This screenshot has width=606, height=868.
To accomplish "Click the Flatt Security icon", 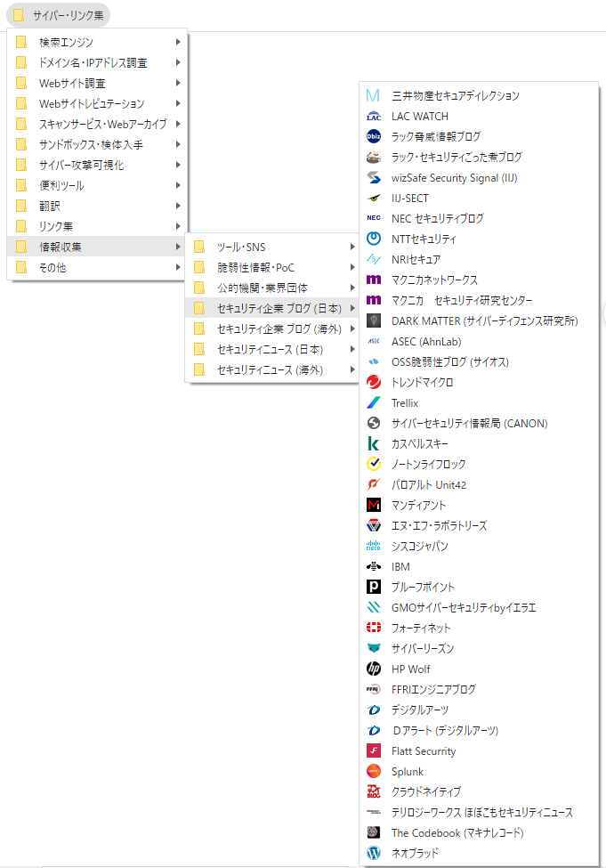I will [x=374, y=751].
